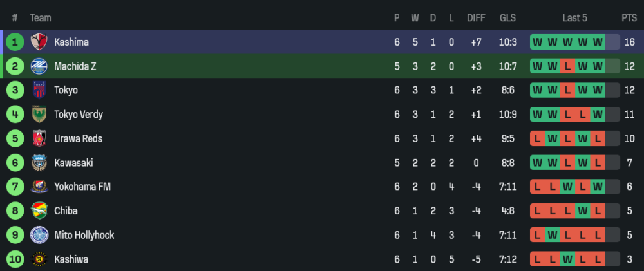This screenshot has height=271, width=644.
Task: Click the Yokohama FM crest icon
Action: coord(39,187)
